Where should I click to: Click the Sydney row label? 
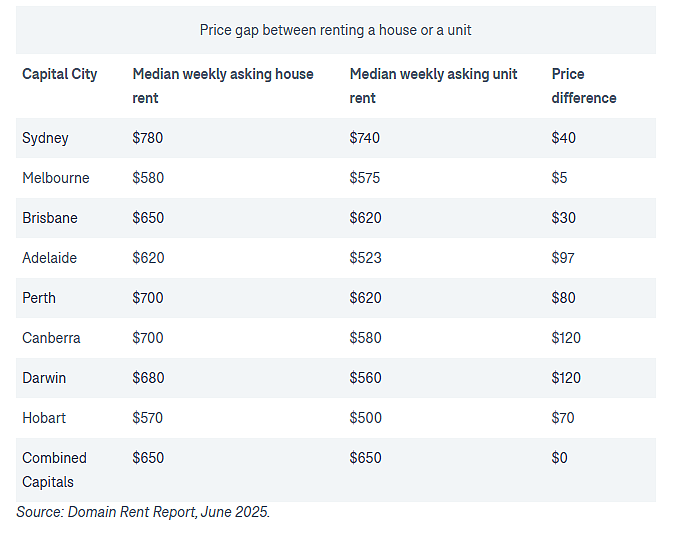point(45,138)
